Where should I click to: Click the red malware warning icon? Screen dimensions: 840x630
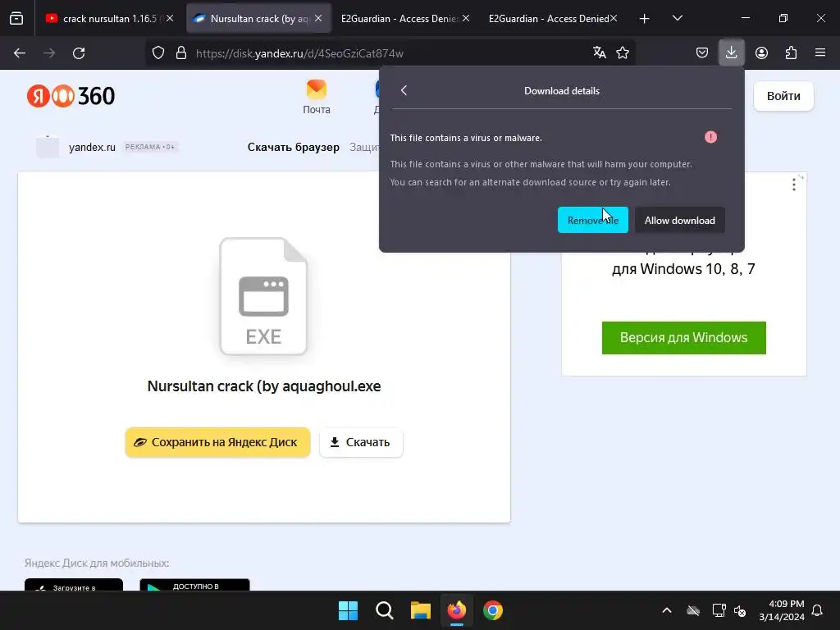coord(711,137)
